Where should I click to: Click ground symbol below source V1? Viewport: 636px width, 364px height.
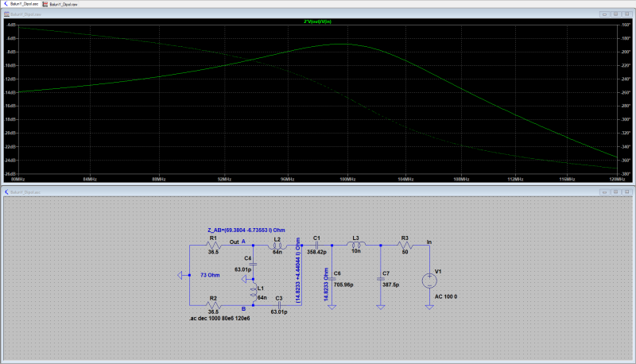[x=429, y=308]
